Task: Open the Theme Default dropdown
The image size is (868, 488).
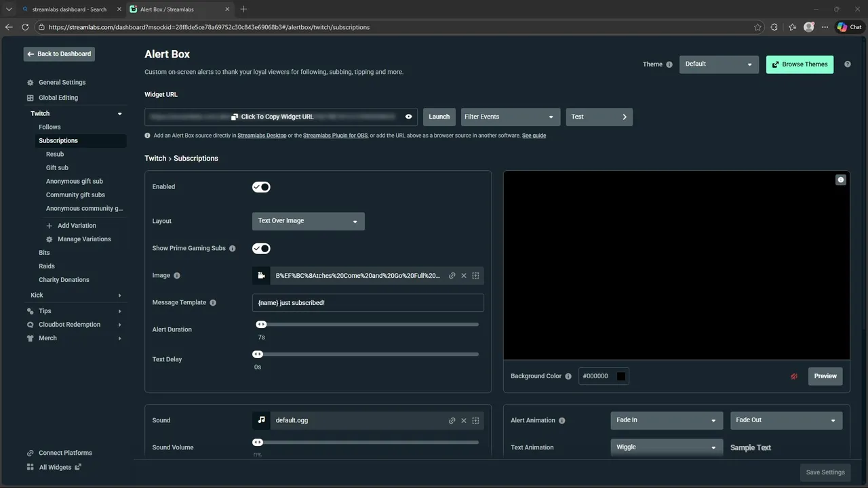Action: point(719,64)
